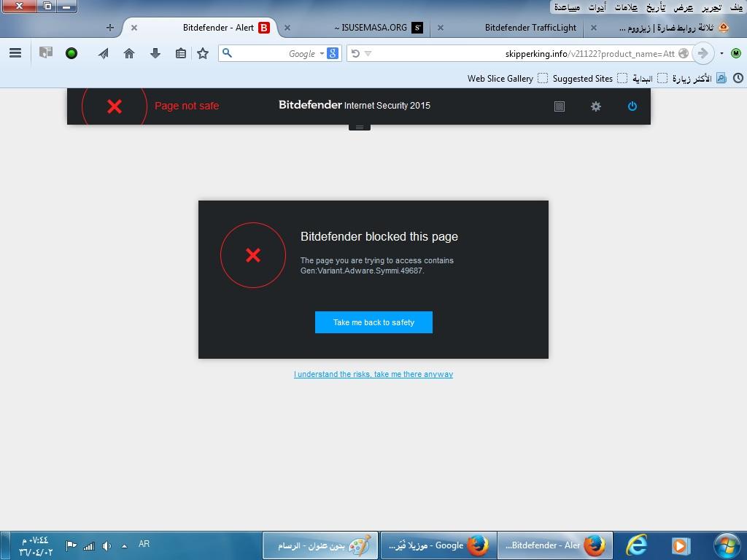Image resolution: width=747 pixels, height=560 pixels.
Task: Click the volume speaker tray icon
Action: [107, 546]
